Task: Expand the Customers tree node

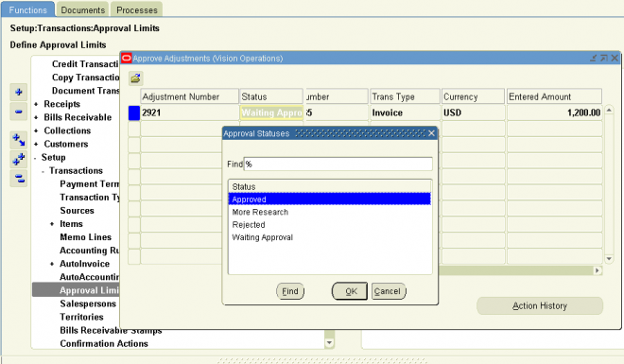Action: [36, 144]
